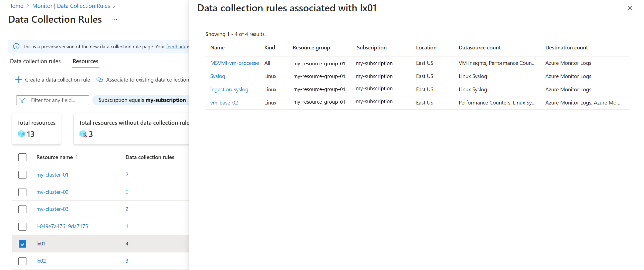Click the resources without rules cube icon
644x270 pixels.
click(x=83, y=134)
